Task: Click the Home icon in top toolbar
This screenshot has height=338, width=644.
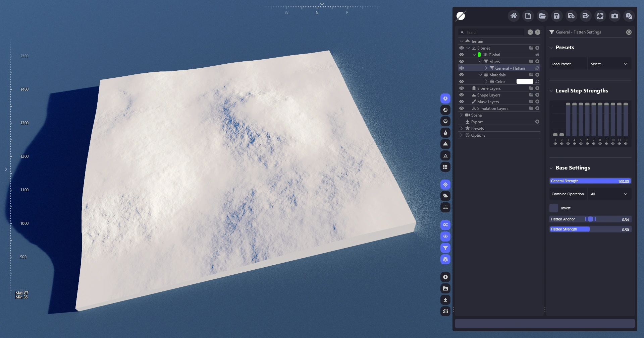Action: tap(514, 16)
